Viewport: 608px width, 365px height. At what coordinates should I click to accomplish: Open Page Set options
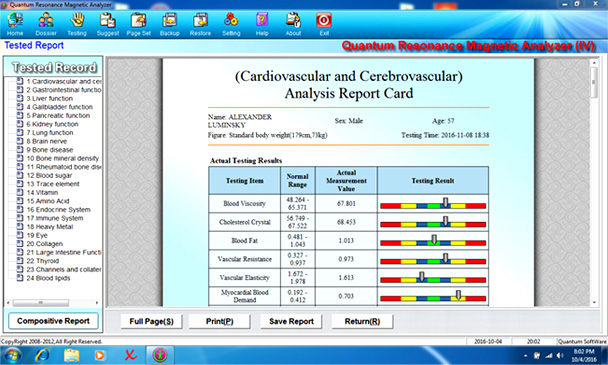138,24
